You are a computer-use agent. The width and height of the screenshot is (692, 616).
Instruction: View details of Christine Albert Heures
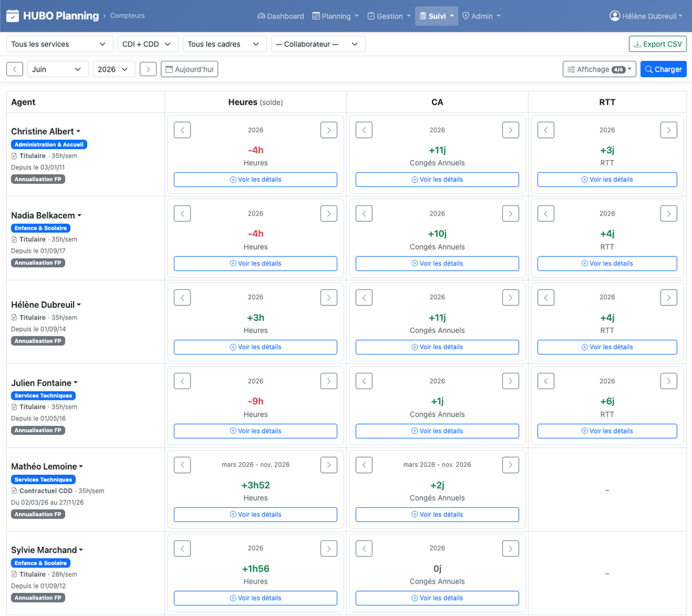[x=255, y=180]
